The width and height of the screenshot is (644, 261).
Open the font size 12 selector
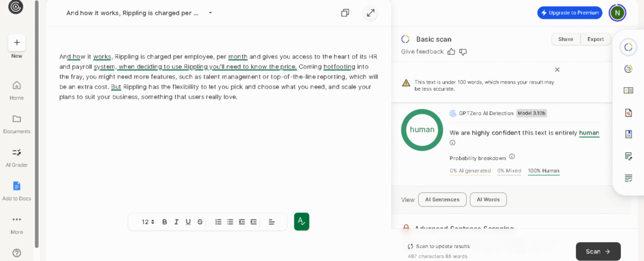pyautogui.click(x=148, y=222)
